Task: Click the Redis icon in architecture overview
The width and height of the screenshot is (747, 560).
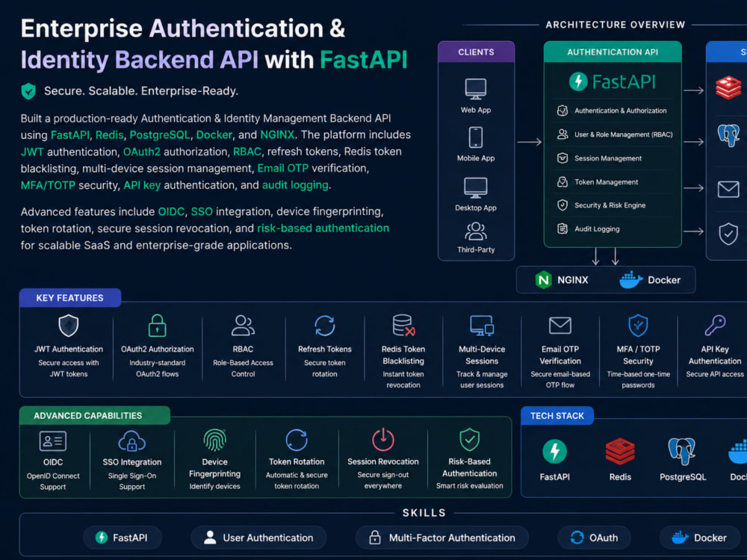Action: pos(728,87)
